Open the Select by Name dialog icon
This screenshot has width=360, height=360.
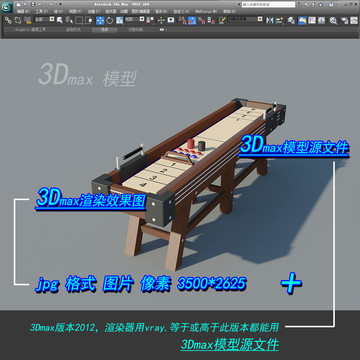coord(69,20)
